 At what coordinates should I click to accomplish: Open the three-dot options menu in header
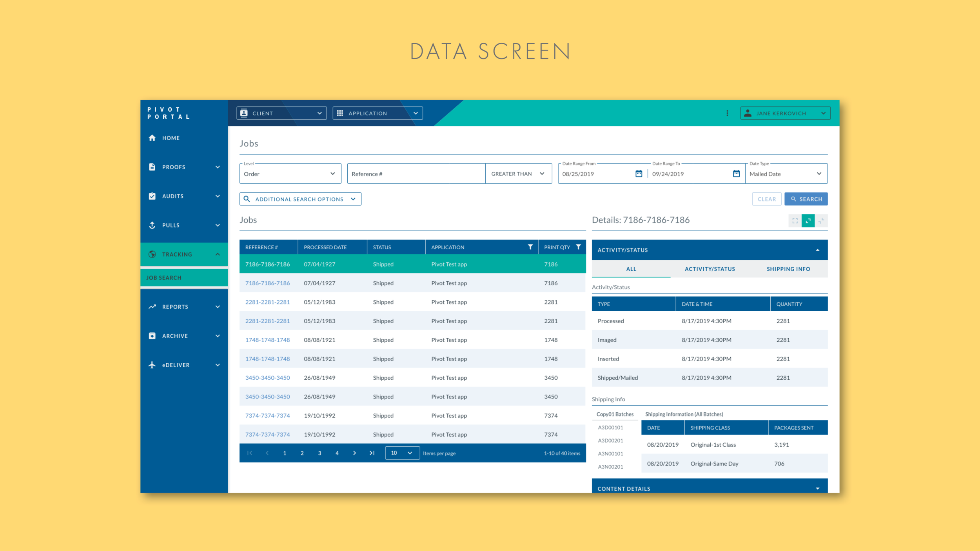tap(727, 113)
